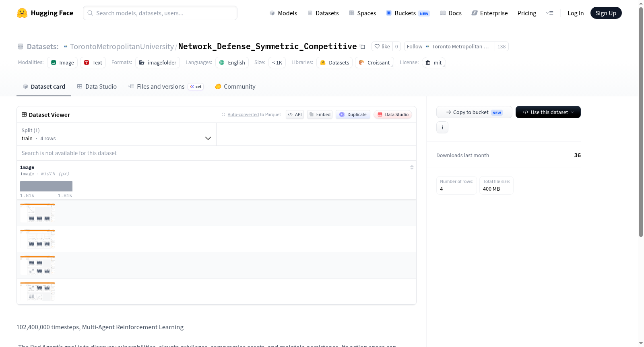The image size is (644, 347).
Task: Click the Text modality tag
Action: point(93,62)
